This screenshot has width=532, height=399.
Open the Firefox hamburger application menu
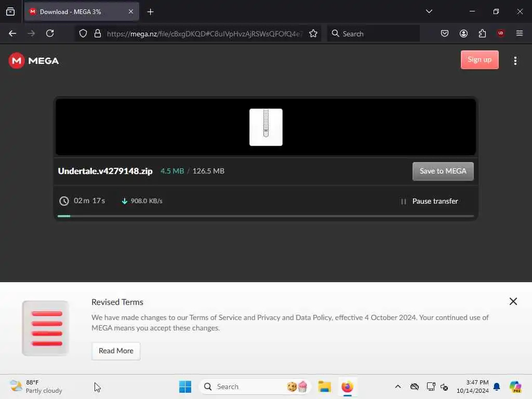coord(520,33)
